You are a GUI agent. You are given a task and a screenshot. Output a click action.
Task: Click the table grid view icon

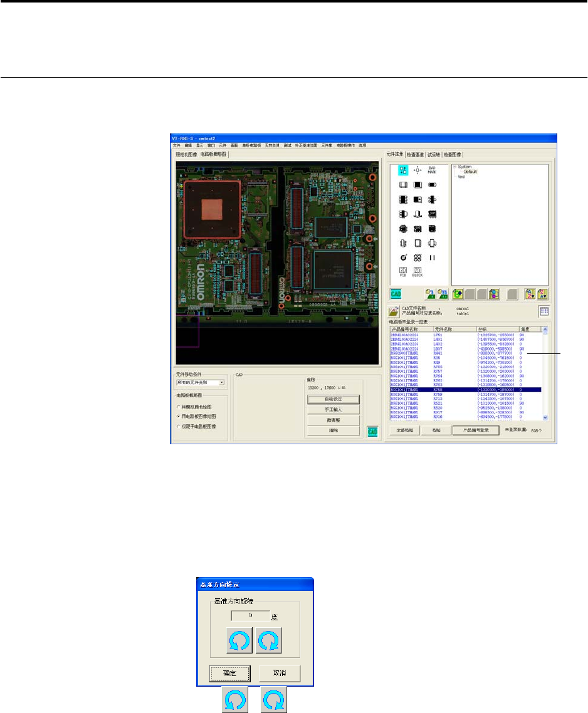[x=543, y=311]
